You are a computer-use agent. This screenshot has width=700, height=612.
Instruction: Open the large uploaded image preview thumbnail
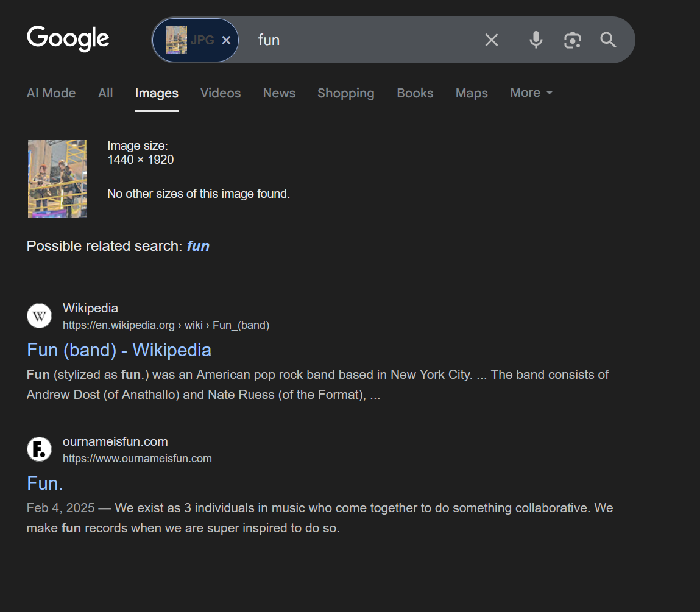(58, 179)
